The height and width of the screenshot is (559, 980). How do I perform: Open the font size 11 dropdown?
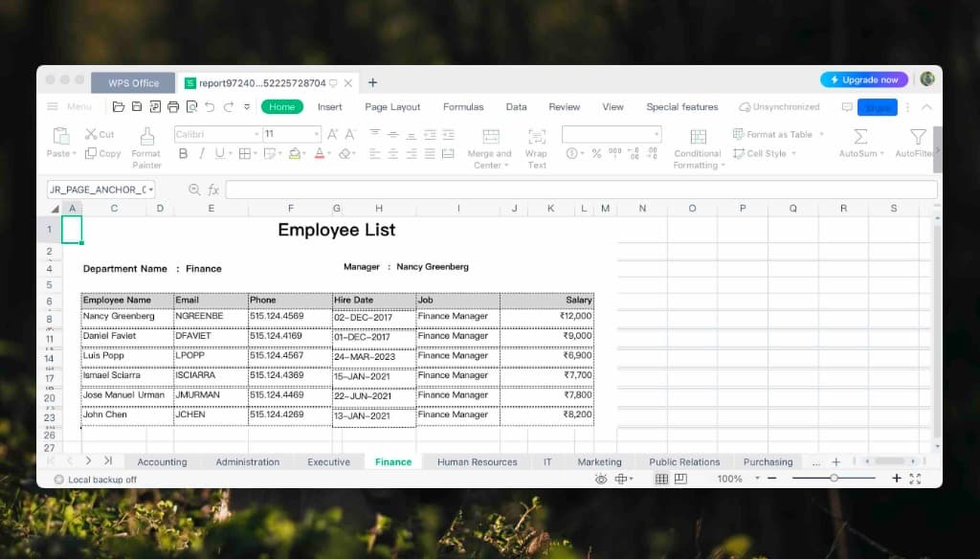pyautogui.click(x=316, y=134)
